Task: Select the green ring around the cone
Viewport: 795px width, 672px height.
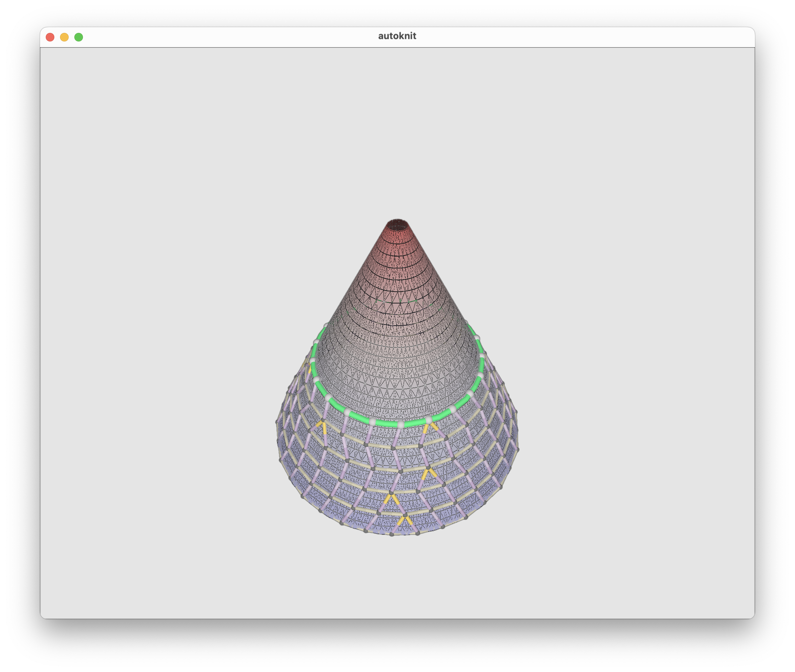Action: (x=387, y=423)
